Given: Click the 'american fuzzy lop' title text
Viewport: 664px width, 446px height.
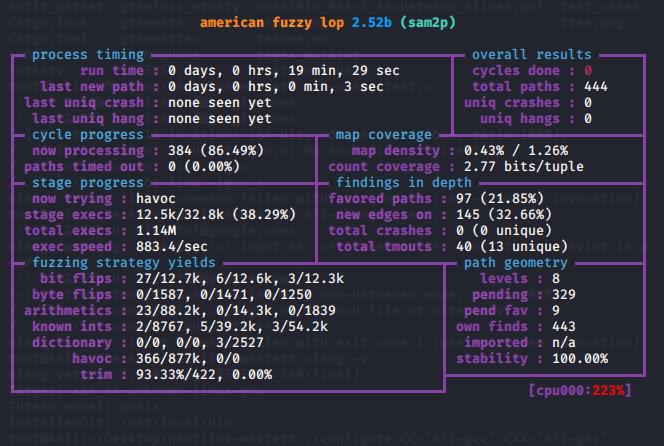Looking at the screenshot, I should click(272, 22).
